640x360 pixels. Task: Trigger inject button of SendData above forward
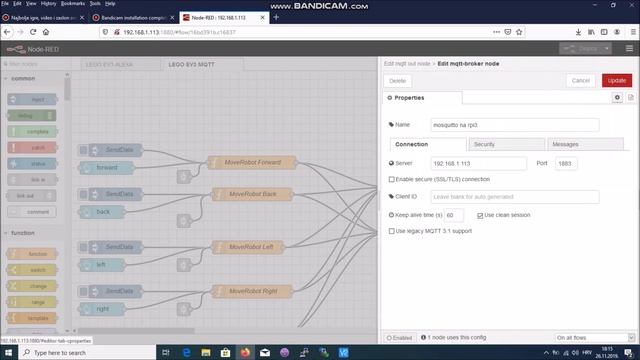click(x=83, y=150)
